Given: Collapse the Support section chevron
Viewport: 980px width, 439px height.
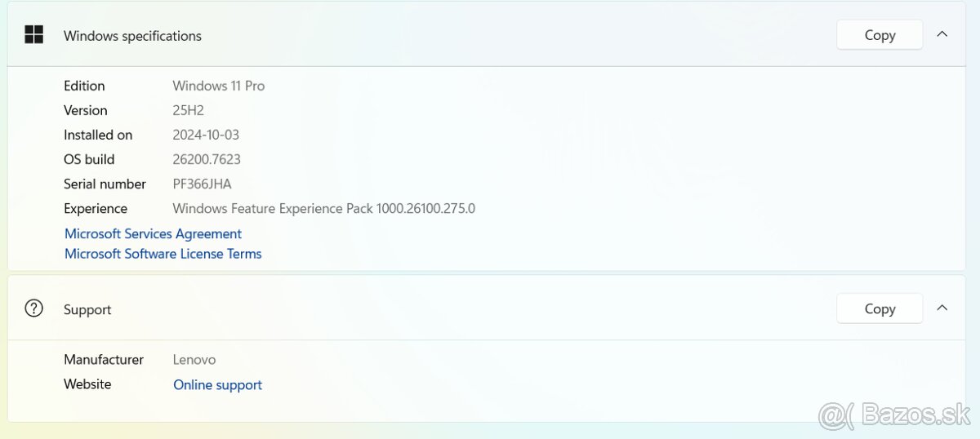Looking at the screenshot, I should [942, 308].
